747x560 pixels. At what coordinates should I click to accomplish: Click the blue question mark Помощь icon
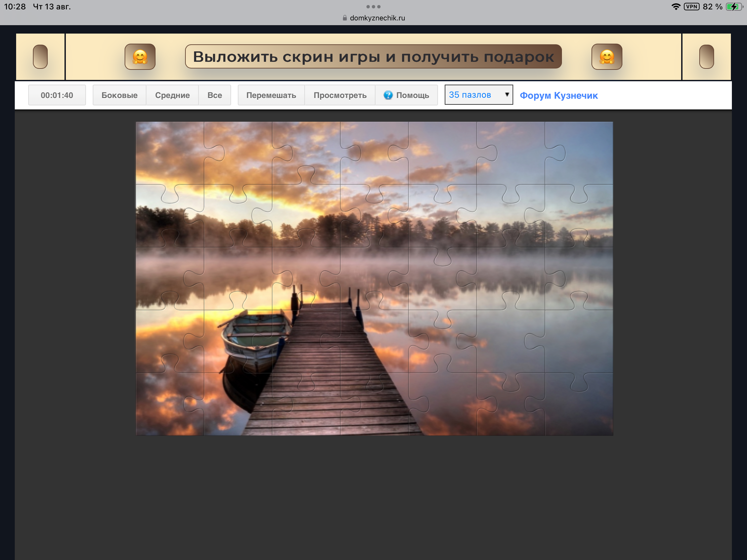click(388, 95)
